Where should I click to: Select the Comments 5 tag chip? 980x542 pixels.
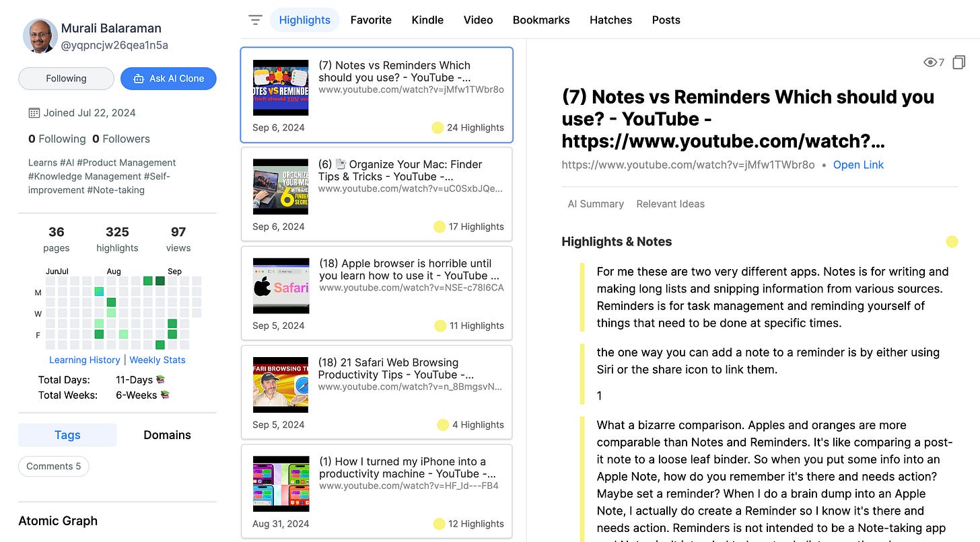(x=54, y=466)
